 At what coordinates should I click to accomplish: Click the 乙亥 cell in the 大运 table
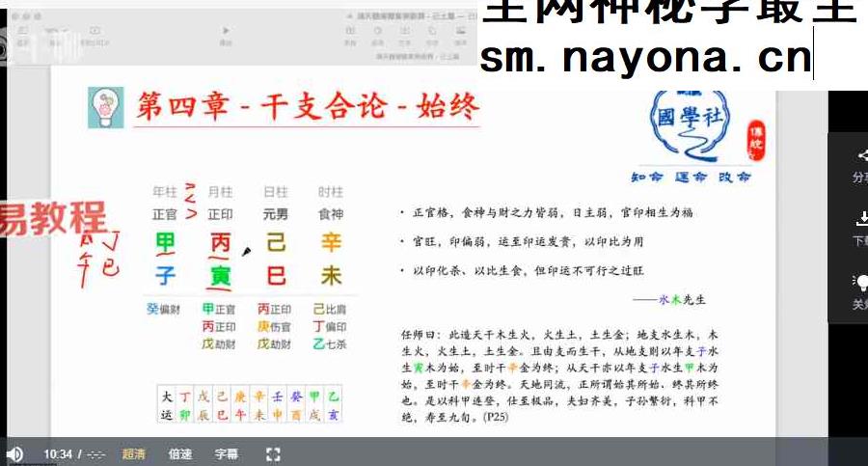(333, 405)
